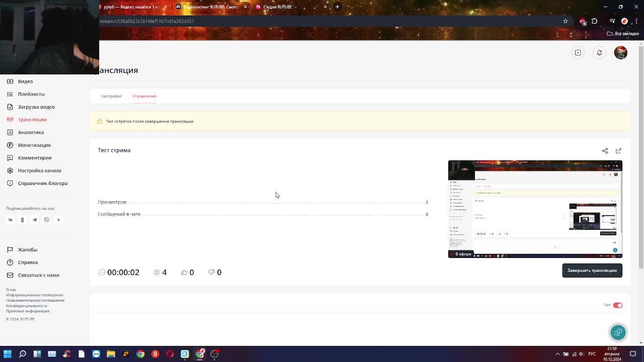Click the Завершить трансляцию button
Image resolution: width=644 pixels, height=362 pixels.
pos(592,270)
